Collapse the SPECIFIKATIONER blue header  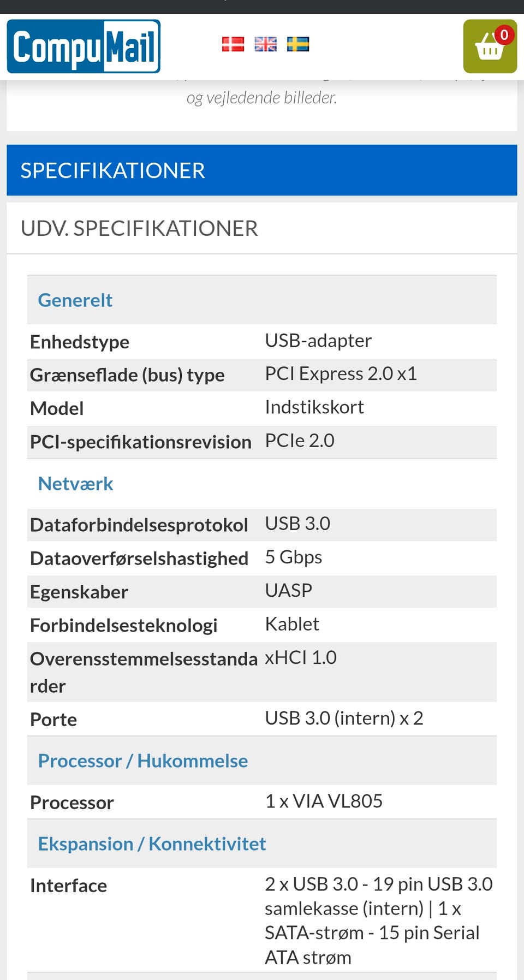pos(261,170)
